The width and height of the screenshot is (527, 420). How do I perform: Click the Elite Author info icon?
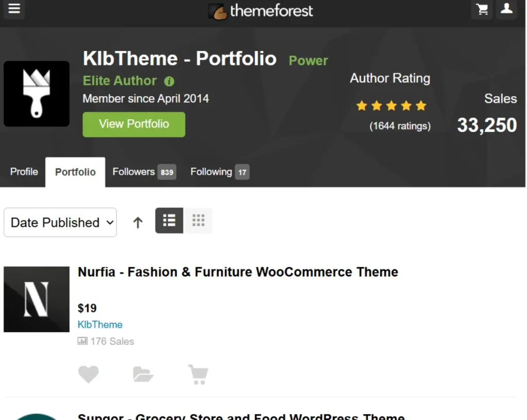coord(169,81)
